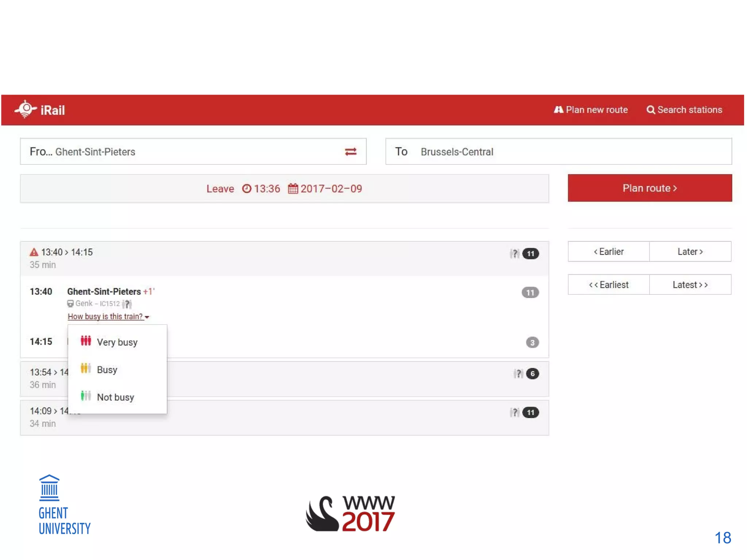Swap From and To stations icon
Viewport: 747px width, 560px height.
(351, 152)
